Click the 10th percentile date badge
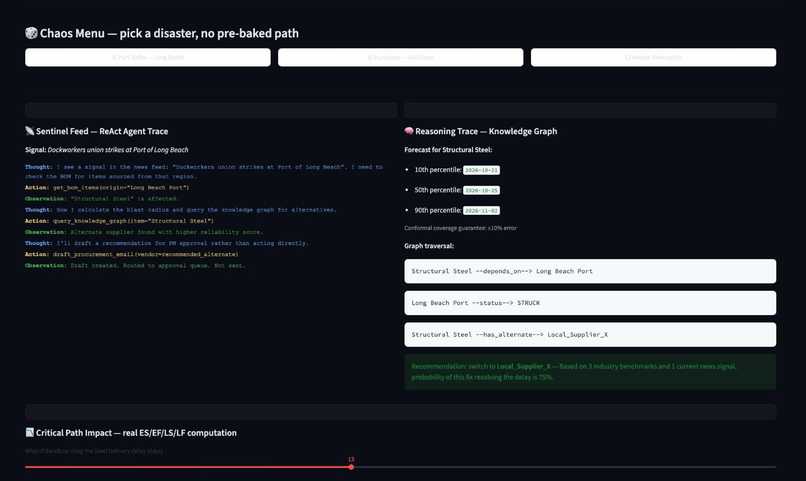This screenshot has height=481, width=806. click(x=481, y=170)
